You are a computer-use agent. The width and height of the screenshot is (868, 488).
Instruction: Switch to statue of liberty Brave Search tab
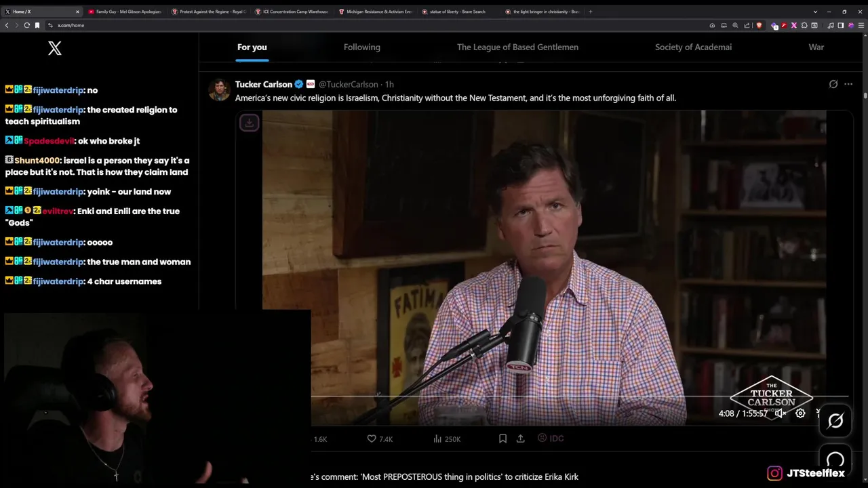(458, 12)
